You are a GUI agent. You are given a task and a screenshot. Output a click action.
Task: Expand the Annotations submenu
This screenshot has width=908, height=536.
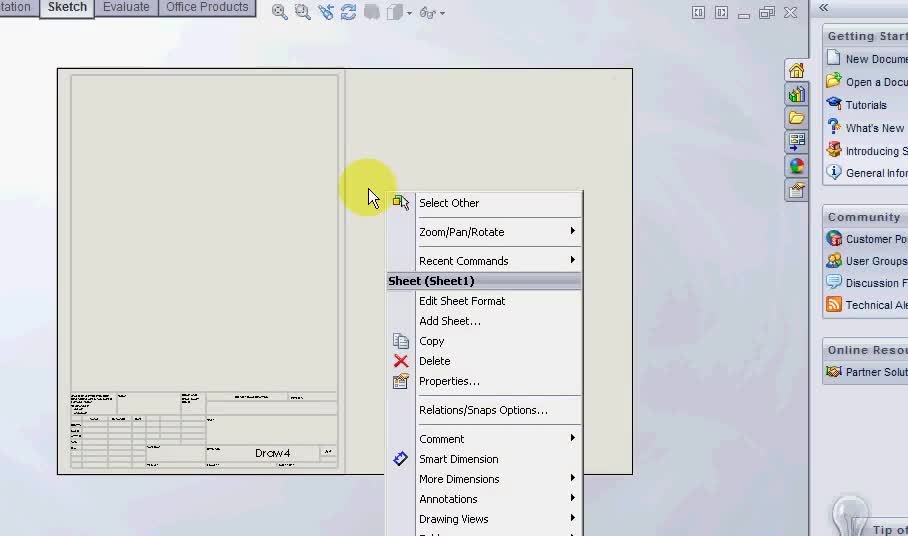click(x=484, y=499)
